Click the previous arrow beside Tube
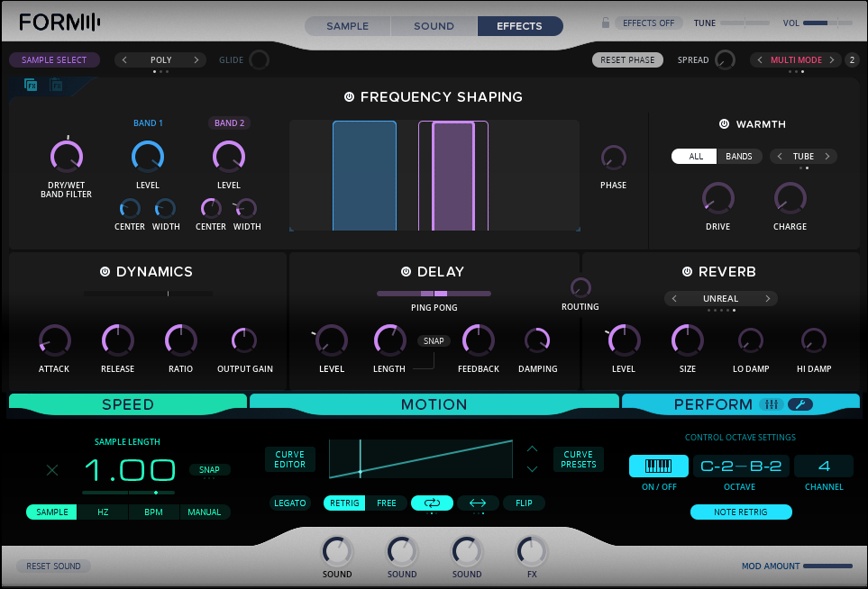The height and width of the screenshot is (589, 868). 780,156
